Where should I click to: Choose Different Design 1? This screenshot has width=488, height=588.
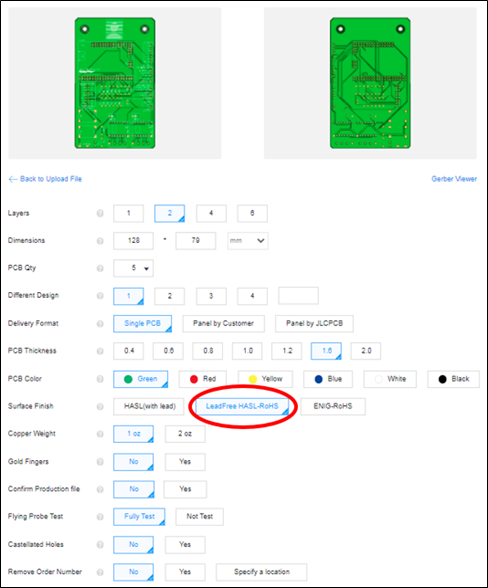128,296
